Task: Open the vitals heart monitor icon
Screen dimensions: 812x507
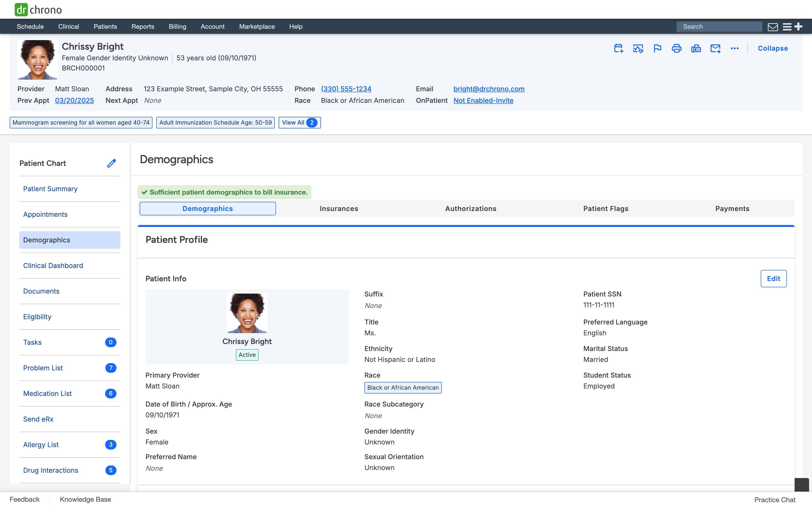Action: (638, 48)
